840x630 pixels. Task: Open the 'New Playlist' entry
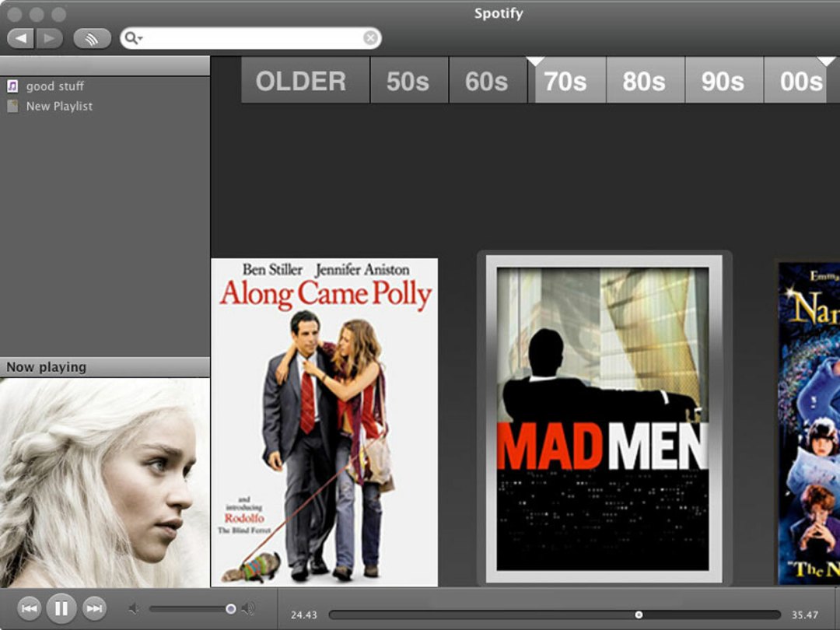(104, 106)
